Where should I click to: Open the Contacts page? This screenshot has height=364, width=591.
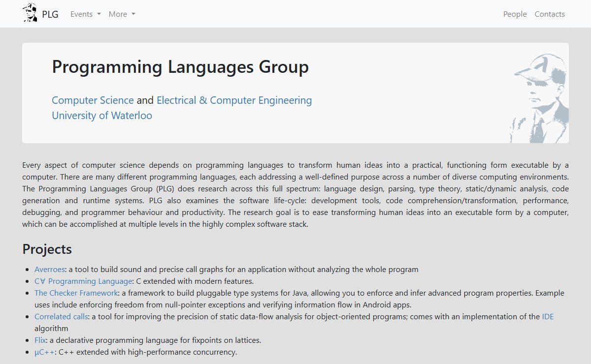(550, 14)
